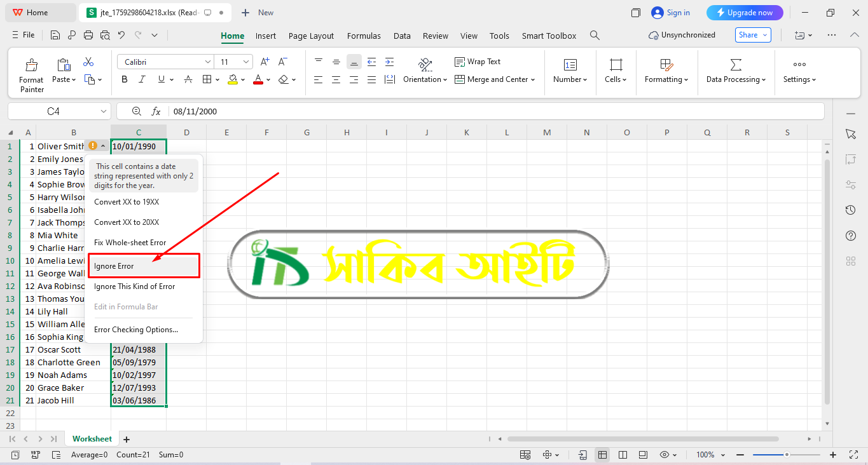Open the History panel from right sidebar
This screenshot has width=868, height=465.
click(851, 210)
